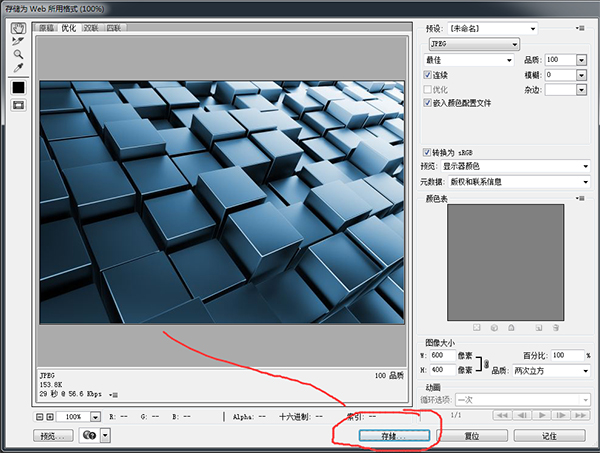Toggle the 转换为 sRGB checkbox
The image size is (600, 453).
[x=427, y=152]
